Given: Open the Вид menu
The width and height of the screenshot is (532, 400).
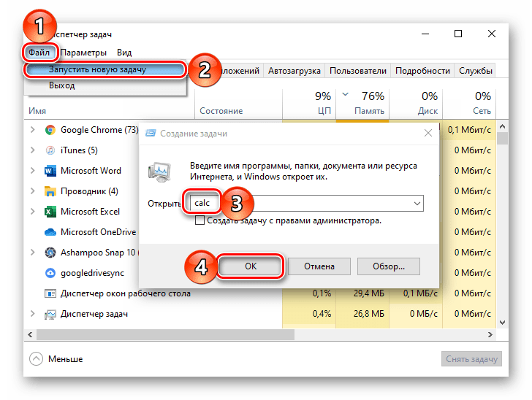Looking at the screenshot, I should pyautogui.click(x=124, y=53).
